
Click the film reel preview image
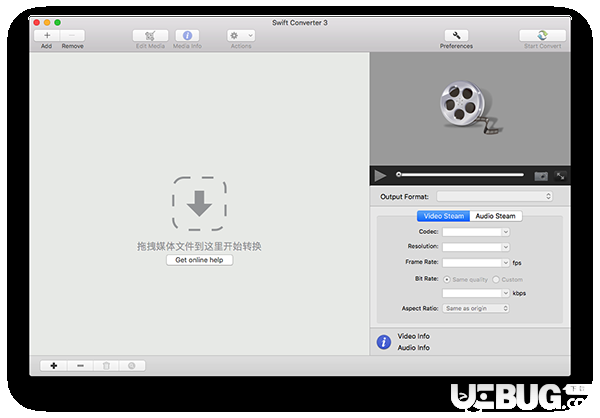tap(470, 108)
